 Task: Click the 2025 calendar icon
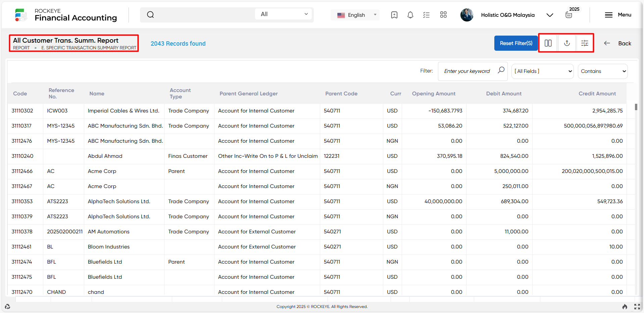[569, 15]
